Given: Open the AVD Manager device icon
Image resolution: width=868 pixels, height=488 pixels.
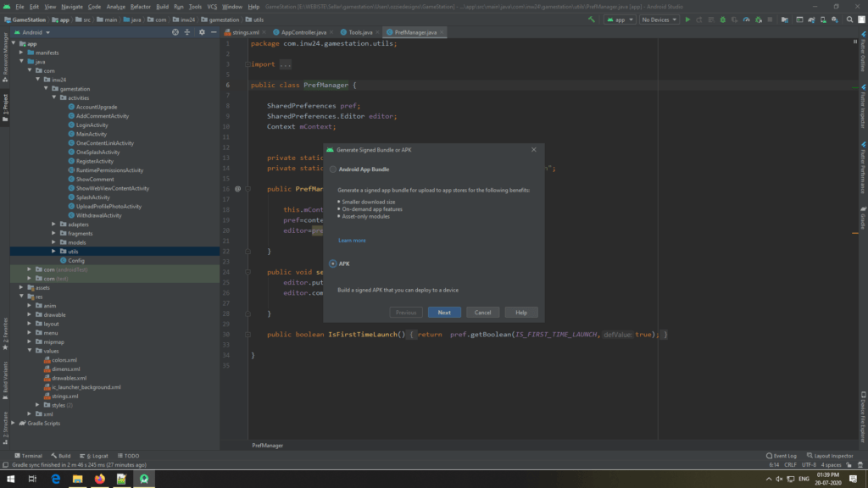Looking at the screenshot, I should pyautogui.click(x=823, y=20).
